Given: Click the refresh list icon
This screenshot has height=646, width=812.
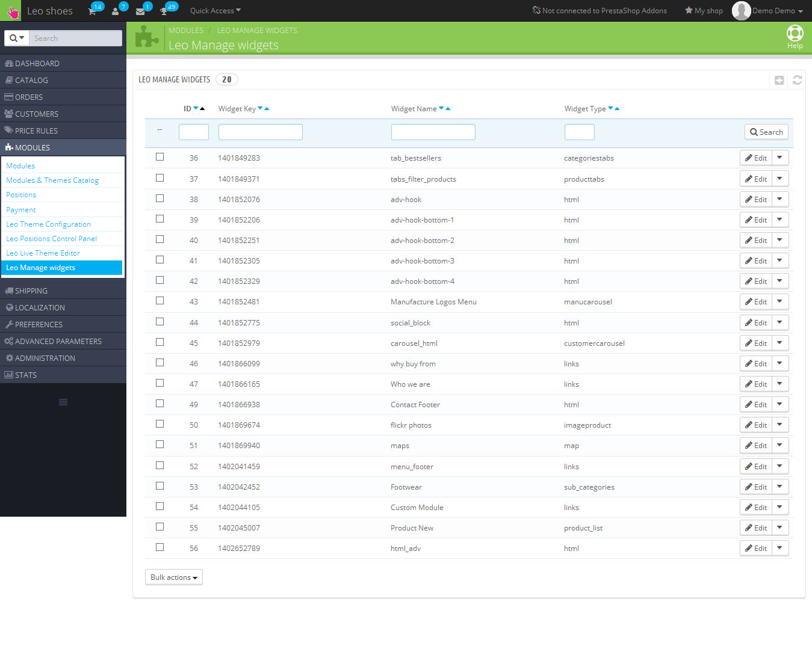Looking at the screenshot, I should [x=797, y=80].
